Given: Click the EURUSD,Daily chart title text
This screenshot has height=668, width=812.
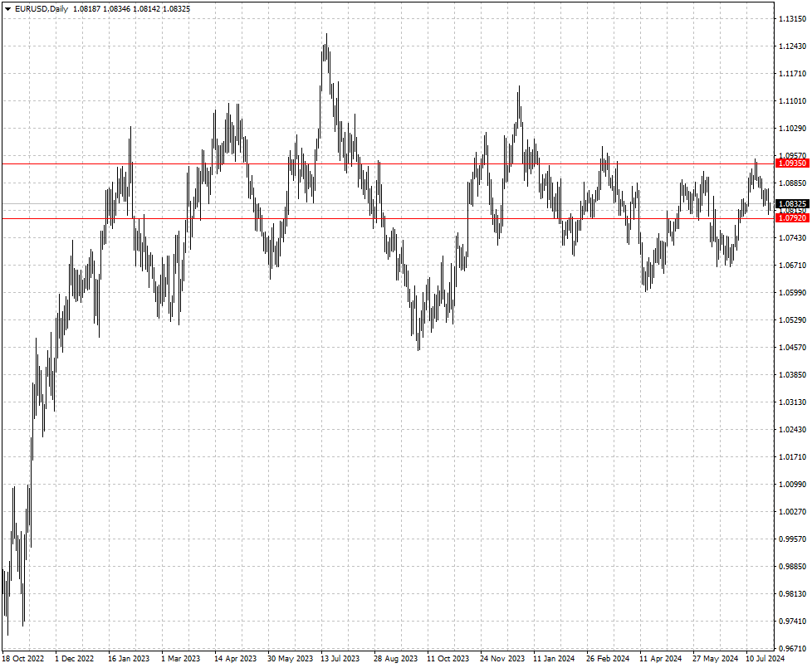Looking at the screenshot, I should click(x=42, y=9).
